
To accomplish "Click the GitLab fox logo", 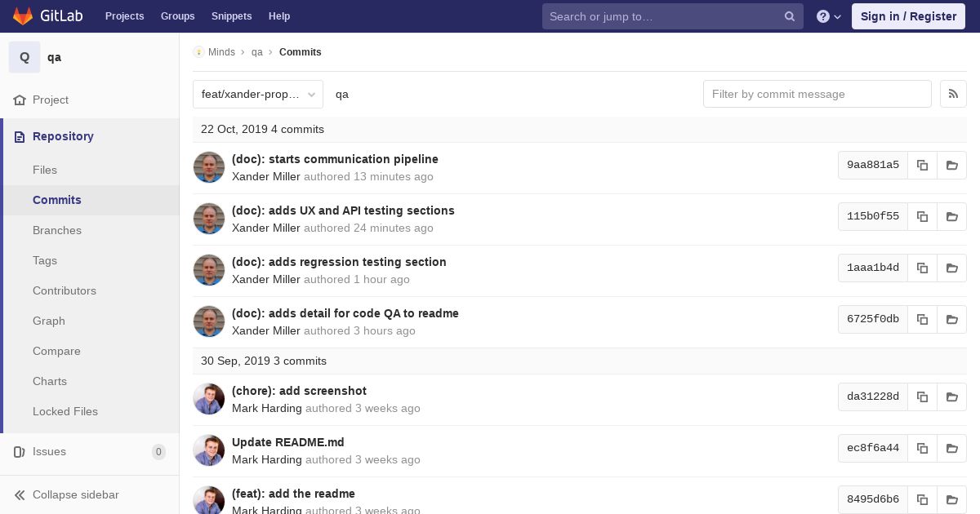I will pos(23,16).
